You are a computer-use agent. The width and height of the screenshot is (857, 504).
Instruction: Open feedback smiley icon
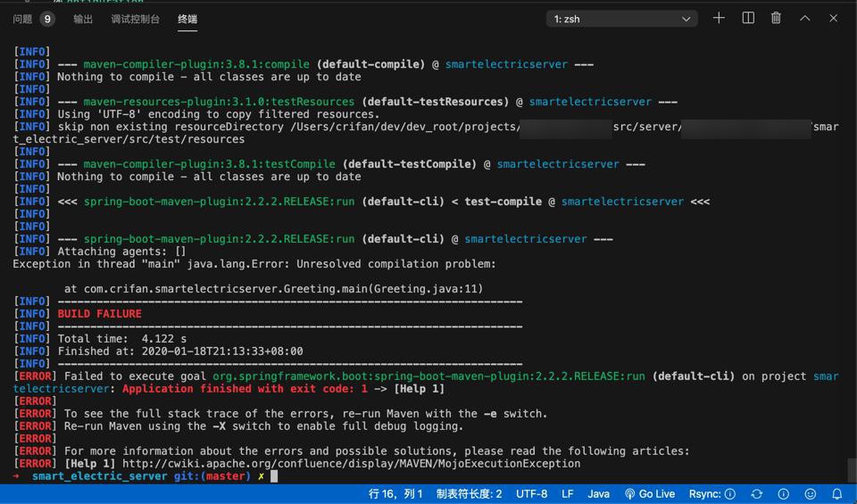point(810,494)
